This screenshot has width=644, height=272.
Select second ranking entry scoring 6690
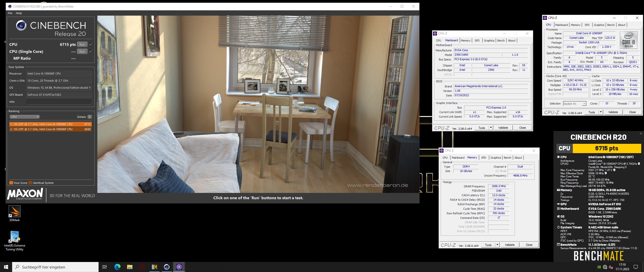coord(50,129)
